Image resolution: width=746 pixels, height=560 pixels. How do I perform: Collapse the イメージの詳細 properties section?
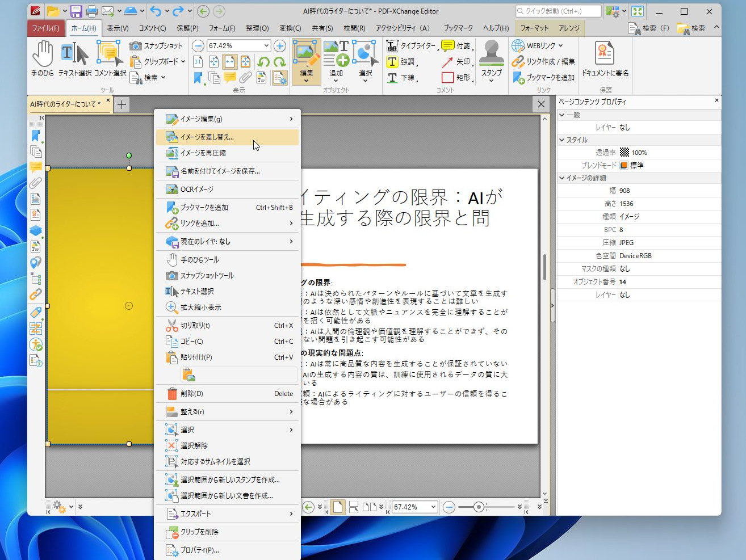tap(562, 178)
